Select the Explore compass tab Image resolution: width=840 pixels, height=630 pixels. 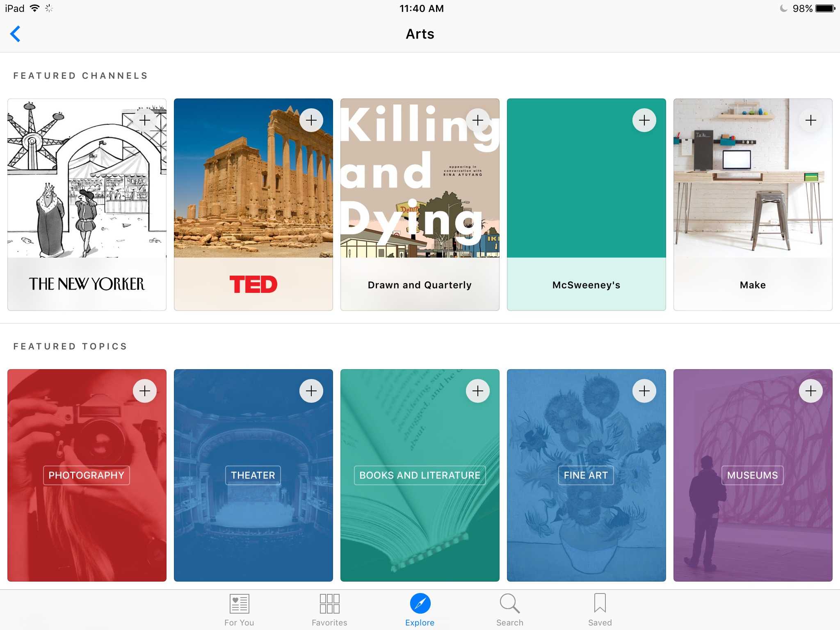point(420,609)
